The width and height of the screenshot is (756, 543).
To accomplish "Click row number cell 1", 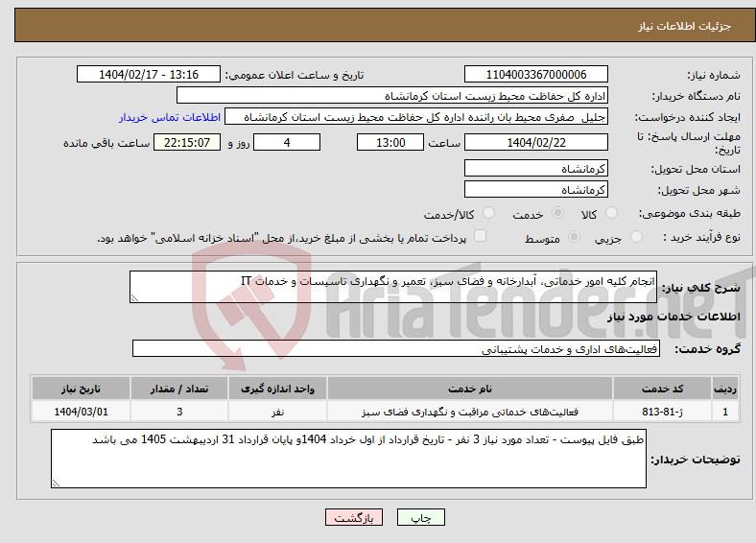I will (725, 412).
